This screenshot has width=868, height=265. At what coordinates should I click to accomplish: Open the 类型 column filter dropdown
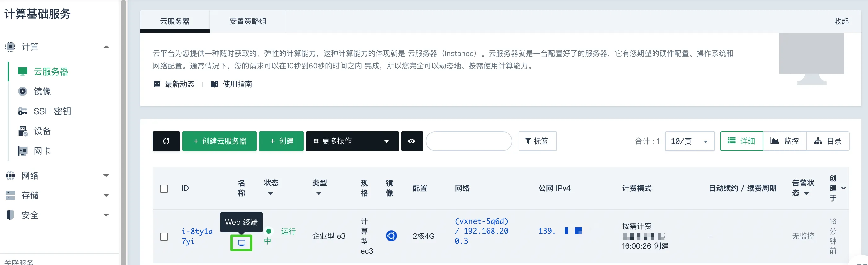coord(319,193)
